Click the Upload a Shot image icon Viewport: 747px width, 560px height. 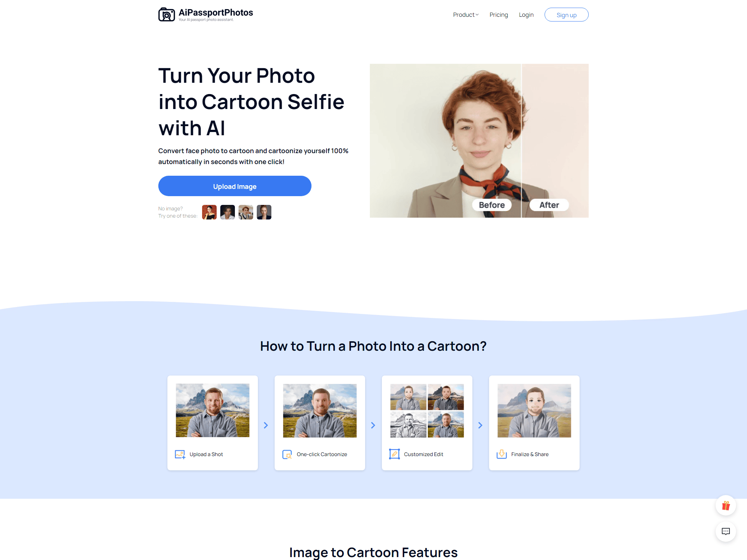coord(180,454)
